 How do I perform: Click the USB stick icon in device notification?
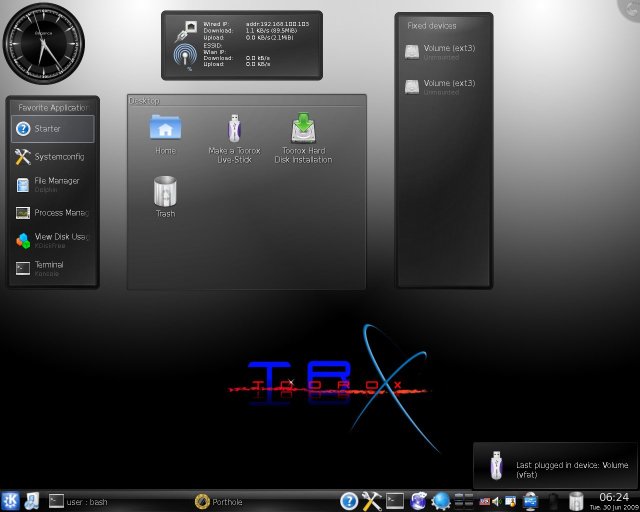click(496, 465)
